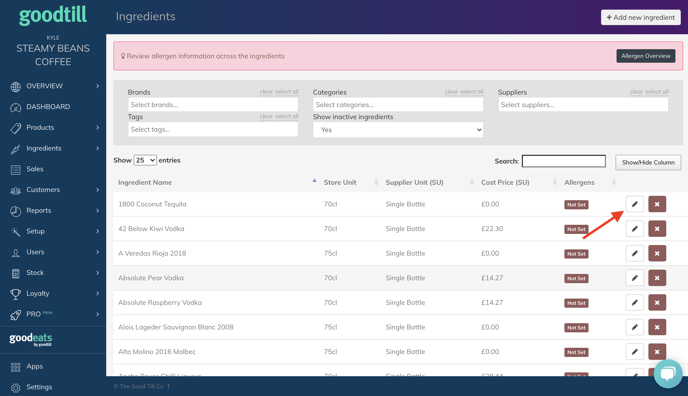Click pencil icon for Absolute Pear Vodka
The image size is (688, 396).
[634, 278]
